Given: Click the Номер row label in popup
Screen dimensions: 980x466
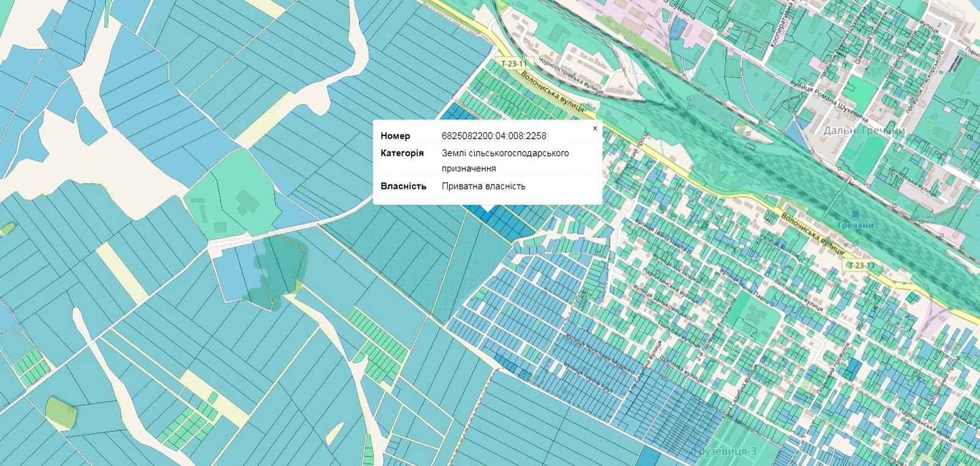Looking at the screenshot, I should pos(395,136).
